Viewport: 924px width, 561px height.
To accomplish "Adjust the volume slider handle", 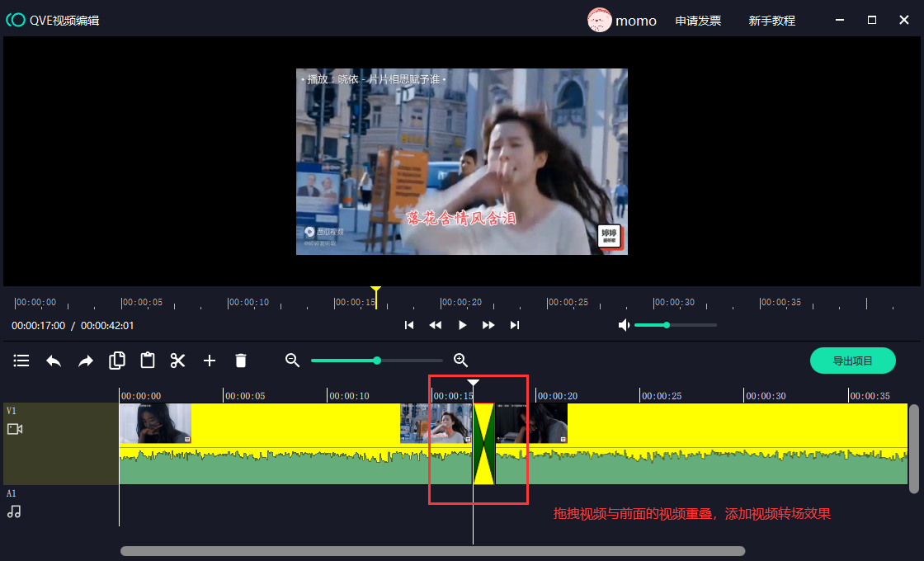I will click(667, 325).
